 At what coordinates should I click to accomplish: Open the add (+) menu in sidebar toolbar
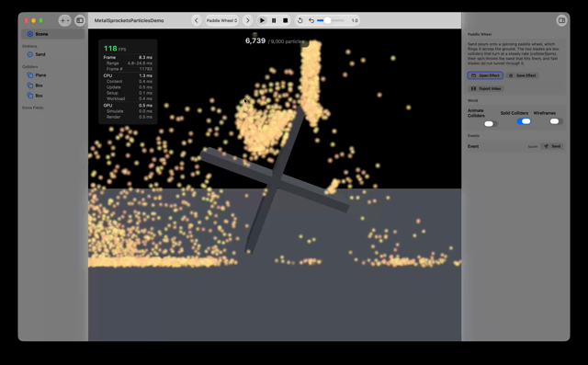[x=64, y=20]
